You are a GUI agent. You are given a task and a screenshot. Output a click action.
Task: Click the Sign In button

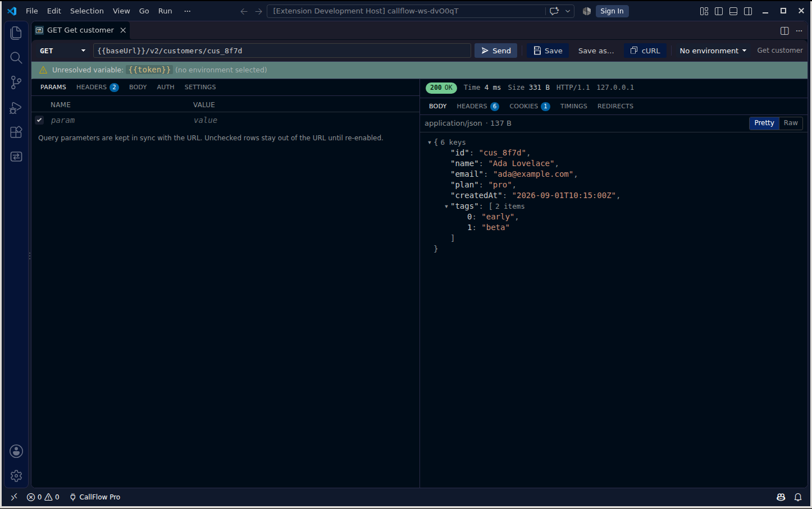click(x=612, y=11)
